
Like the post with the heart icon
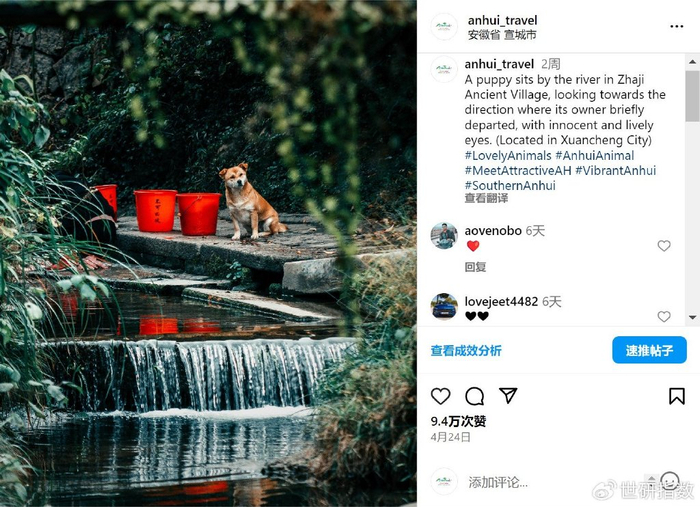click(440, 396)
